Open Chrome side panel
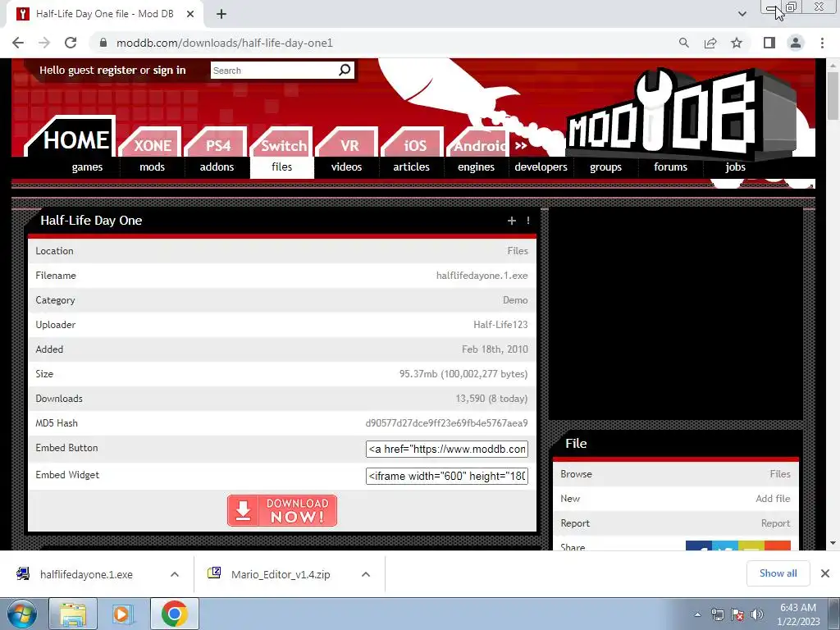840x630 pixels. pos(769,43)
